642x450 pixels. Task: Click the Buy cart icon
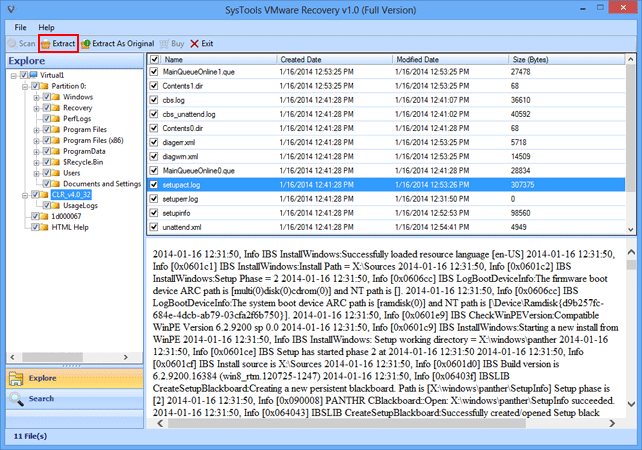tap(164, 44)
